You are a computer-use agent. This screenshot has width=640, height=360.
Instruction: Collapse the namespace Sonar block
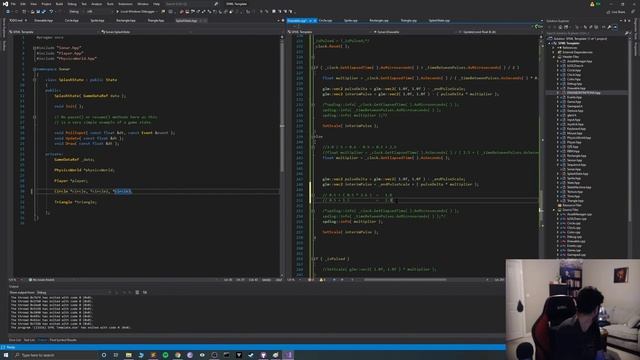[x=34, y=69]
